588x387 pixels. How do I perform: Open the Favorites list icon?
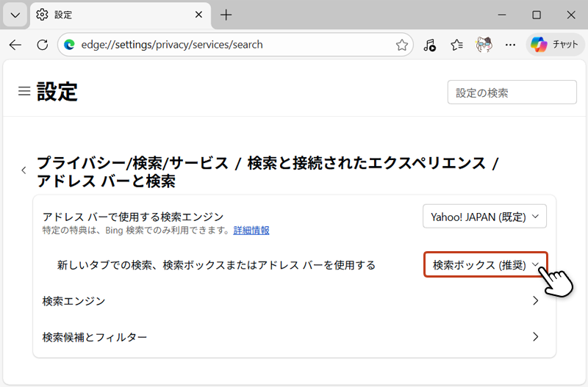pyautogui.click(x=456, y=45)
